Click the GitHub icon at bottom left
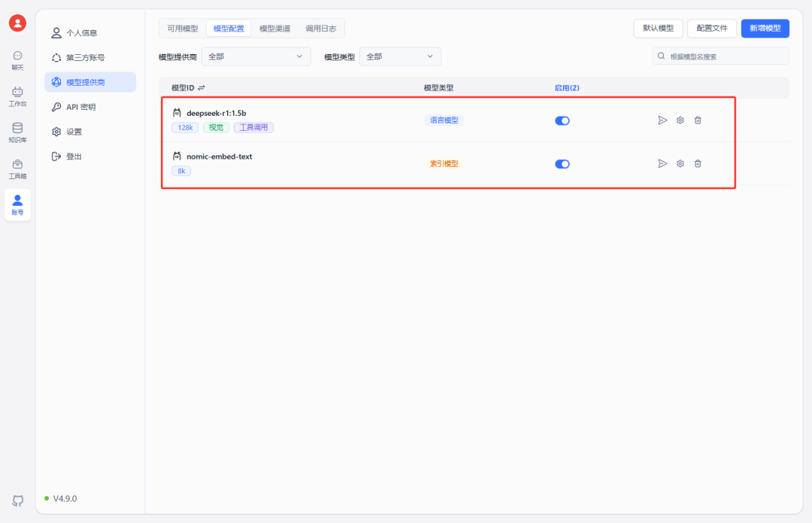The width and height of the screenshot is (812, 523). pyautogui.click(x=17, y=500)
